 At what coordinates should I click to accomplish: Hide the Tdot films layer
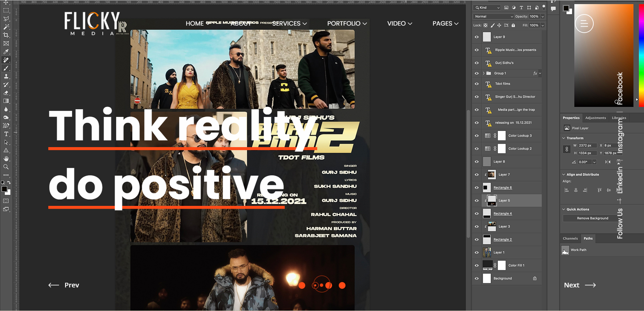[477, 84]
